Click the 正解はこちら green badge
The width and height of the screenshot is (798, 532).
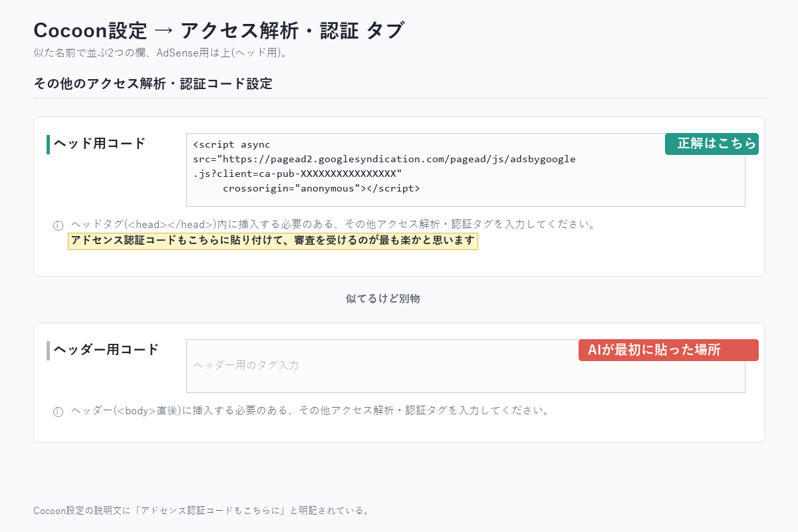coord(712,144)
